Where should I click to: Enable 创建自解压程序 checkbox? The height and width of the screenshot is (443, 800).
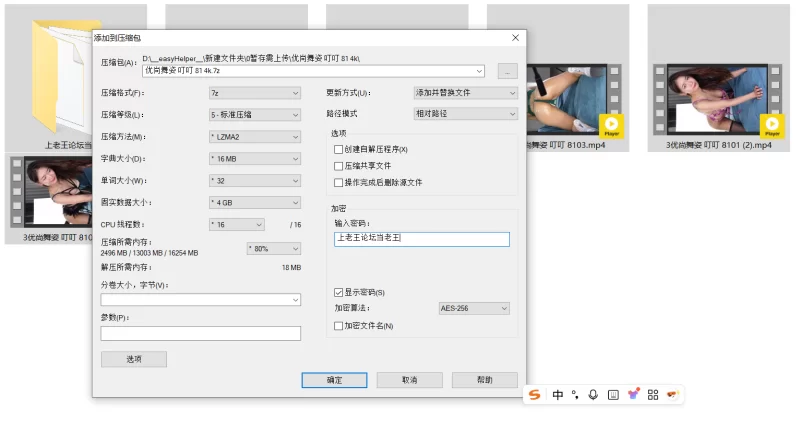338,149
